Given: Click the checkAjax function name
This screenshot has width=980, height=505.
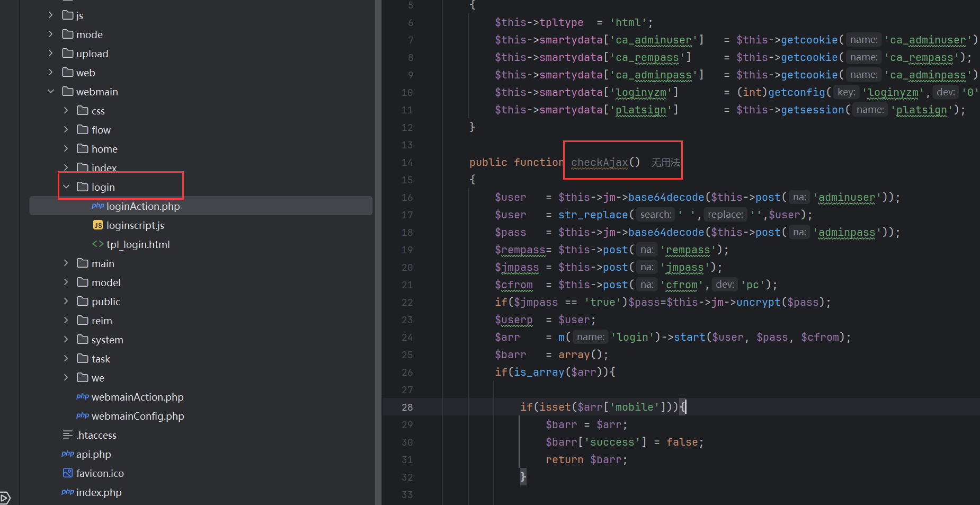Looking at the screenshot, I should point(600,162).
